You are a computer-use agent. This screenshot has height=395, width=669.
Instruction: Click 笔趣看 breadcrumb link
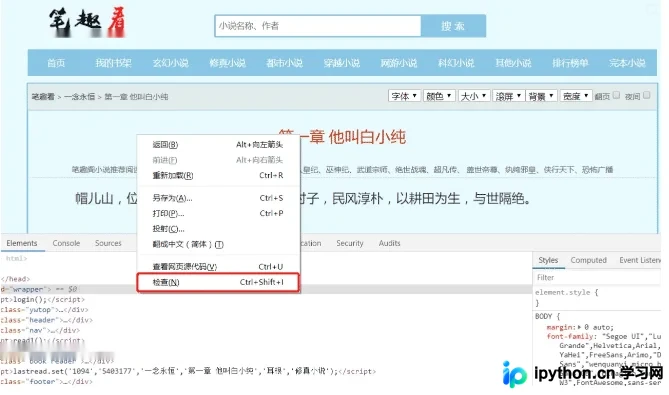tap(43, 97)
